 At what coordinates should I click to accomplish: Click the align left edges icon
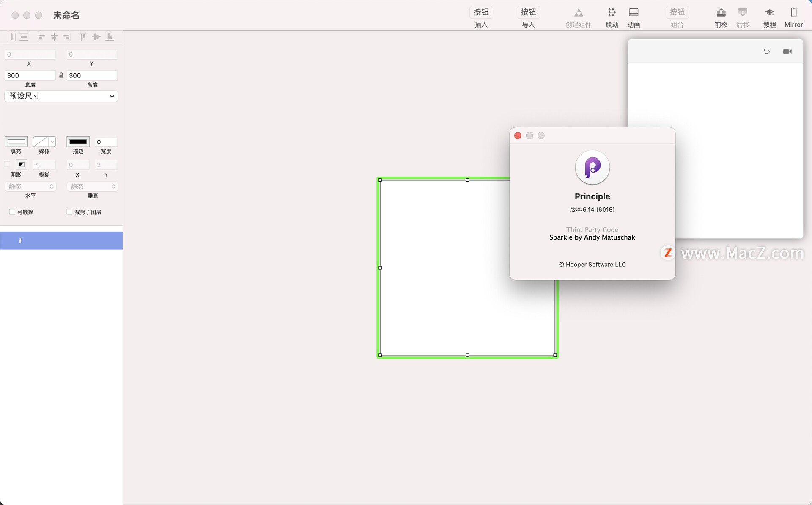(x=41, y=37)
